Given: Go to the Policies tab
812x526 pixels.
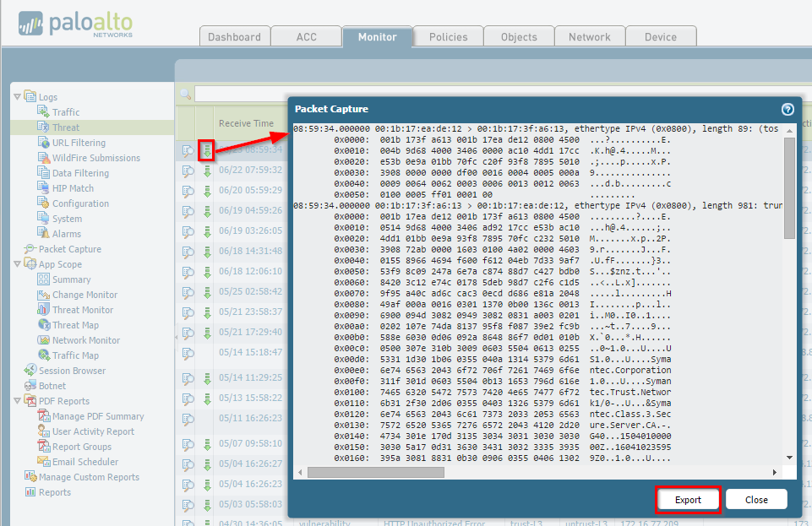Looking at the screenshot, I should [x=448, y=36].
